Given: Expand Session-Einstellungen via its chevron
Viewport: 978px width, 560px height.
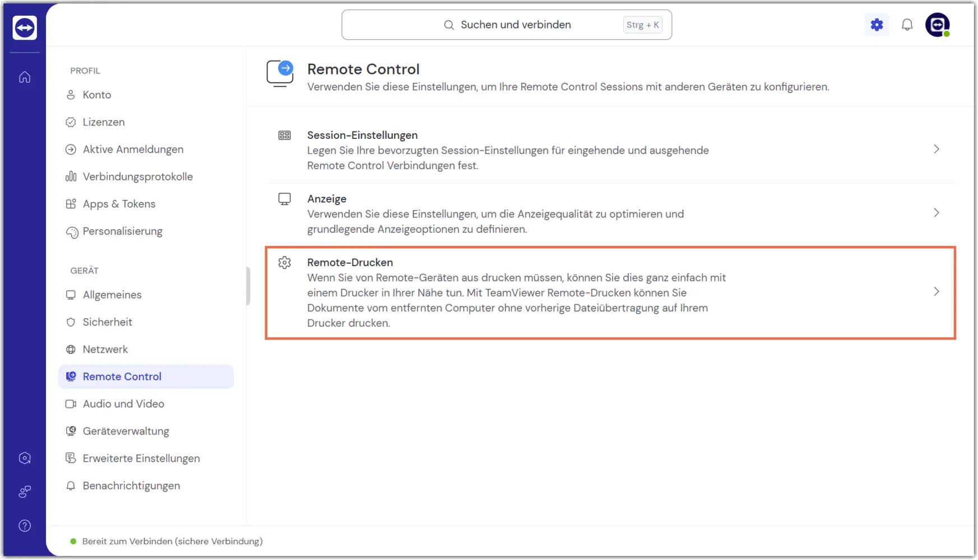Looking at the screenshot, I should coord(937,149).
